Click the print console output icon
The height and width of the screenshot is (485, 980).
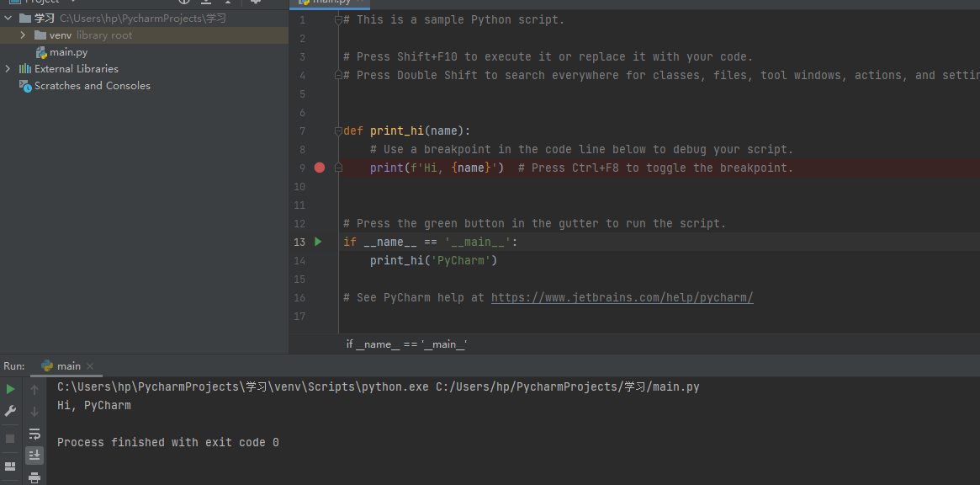34,477
